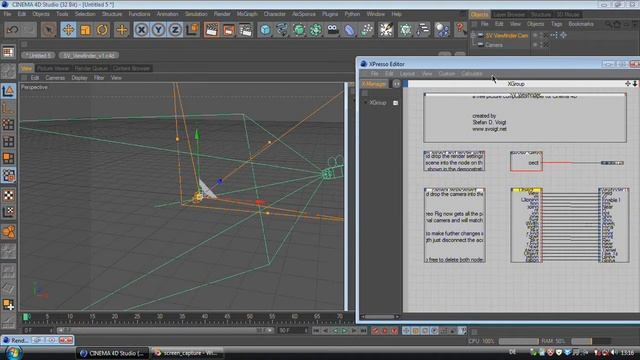Viewport: 640px width, 360px height.
Task: Open the File menu in main window
Action: (7, 14)
